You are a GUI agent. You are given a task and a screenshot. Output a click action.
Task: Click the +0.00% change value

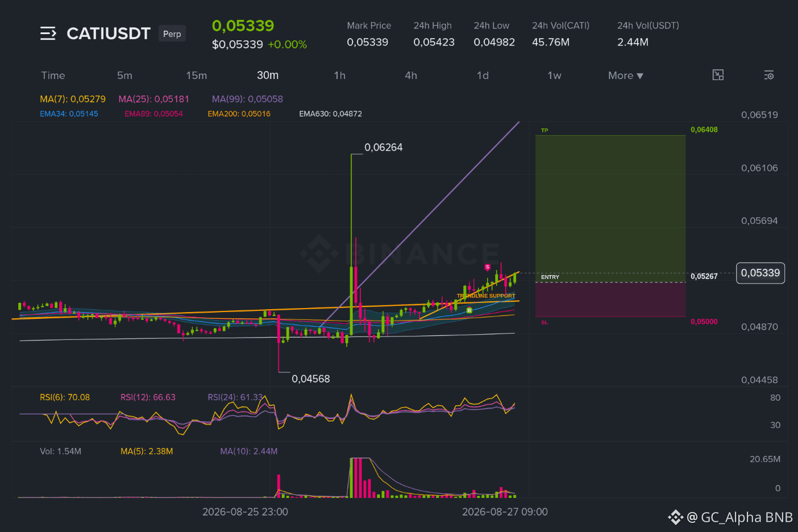[x=288, y=44]
